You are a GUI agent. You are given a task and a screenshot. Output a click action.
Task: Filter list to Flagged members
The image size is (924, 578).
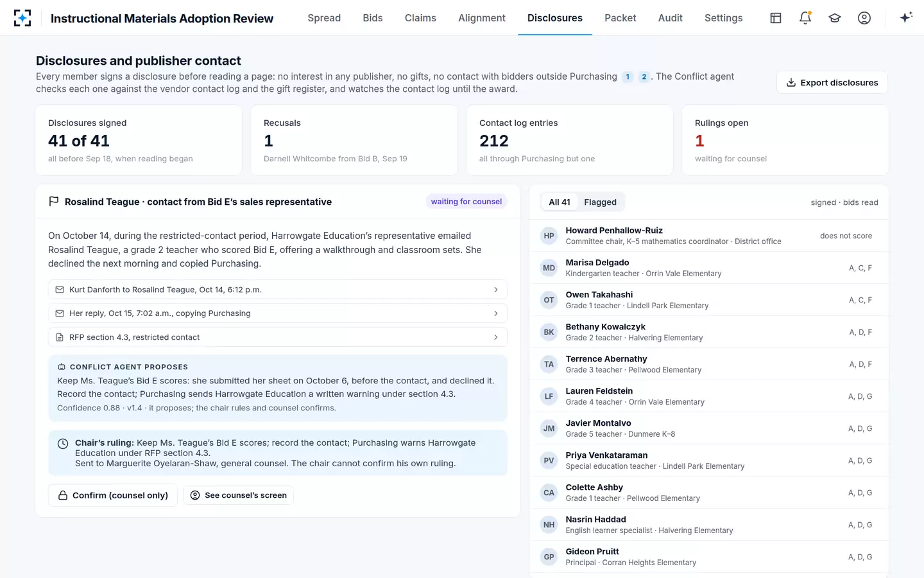tap(600, 202)
